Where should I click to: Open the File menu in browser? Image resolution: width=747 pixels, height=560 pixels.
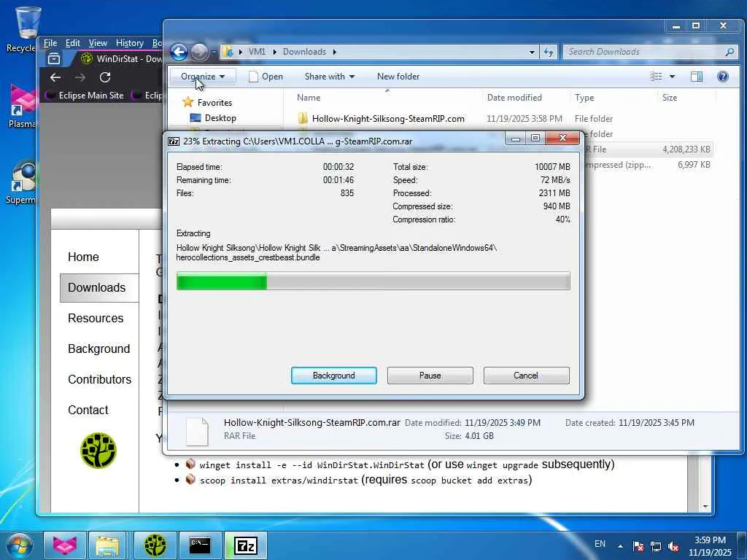tap(50, 43)
